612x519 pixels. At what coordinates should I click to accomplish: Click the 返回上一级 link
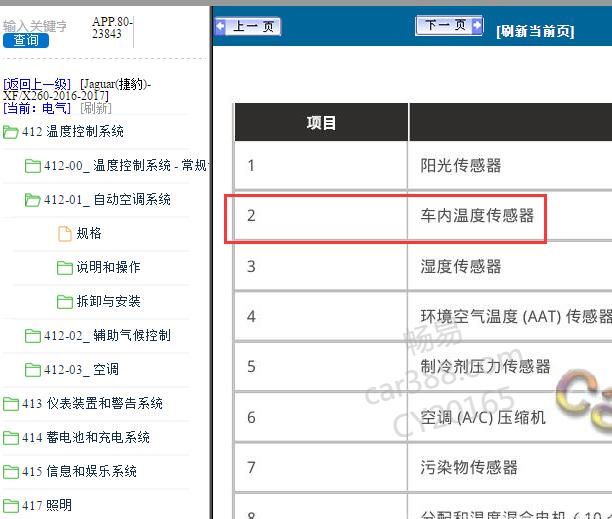(37, 84)
